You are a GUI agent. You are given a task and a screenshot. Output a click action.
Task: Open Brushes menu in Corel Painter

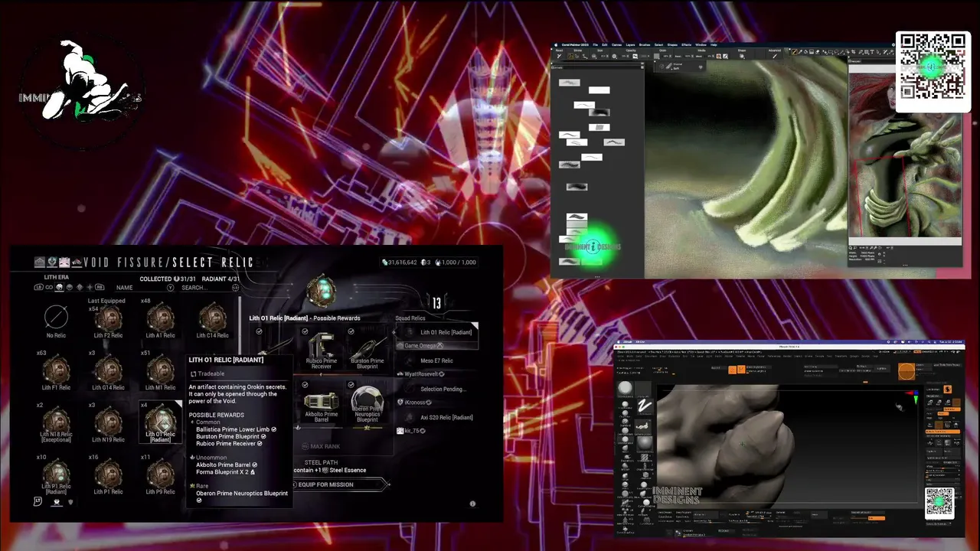coord(645,45)
